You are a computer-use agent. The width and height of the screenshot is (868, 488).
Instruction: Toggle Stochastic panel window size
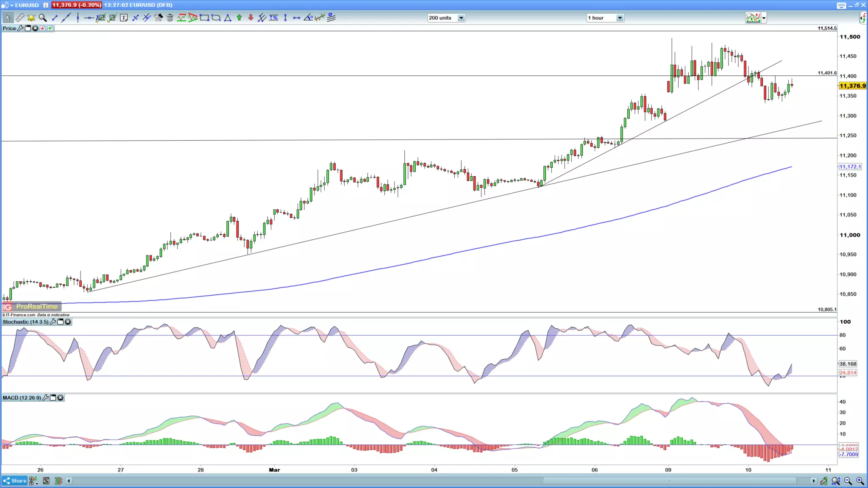point(61,322)
